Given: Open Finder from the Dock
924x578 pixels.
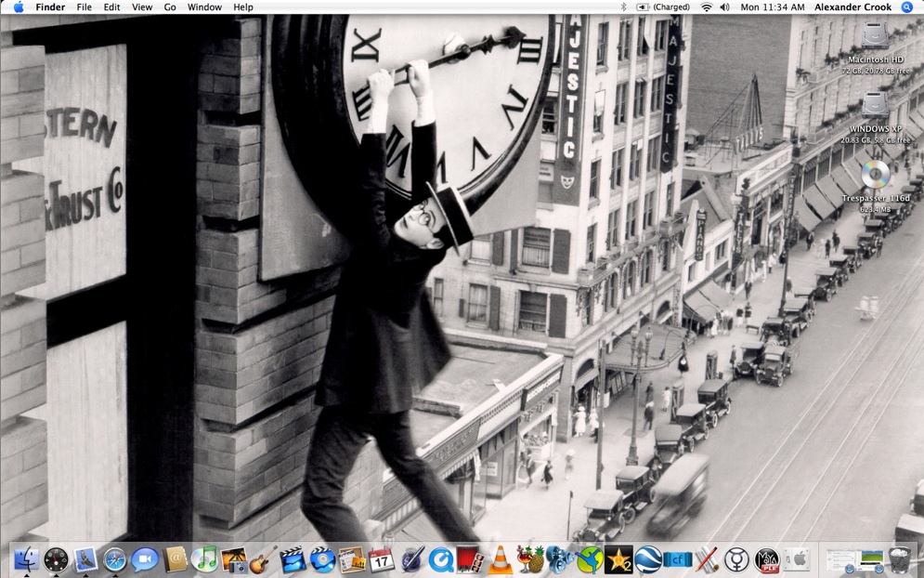Looking at the screenshot, I should tap(27, 559).
